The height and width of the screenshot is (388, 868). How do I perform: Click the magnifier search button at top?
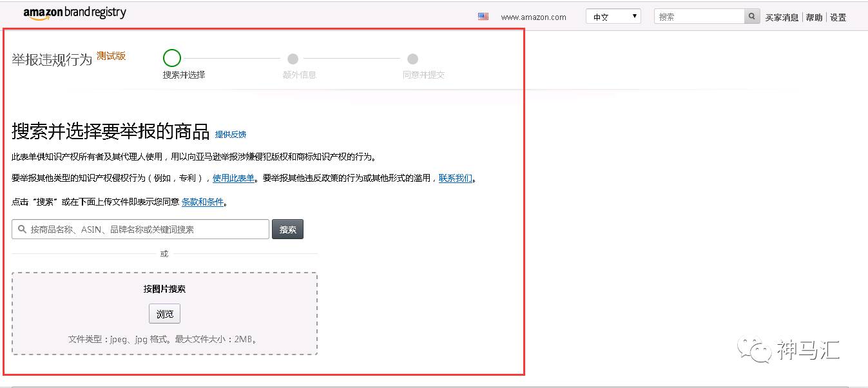coord(753,17)
